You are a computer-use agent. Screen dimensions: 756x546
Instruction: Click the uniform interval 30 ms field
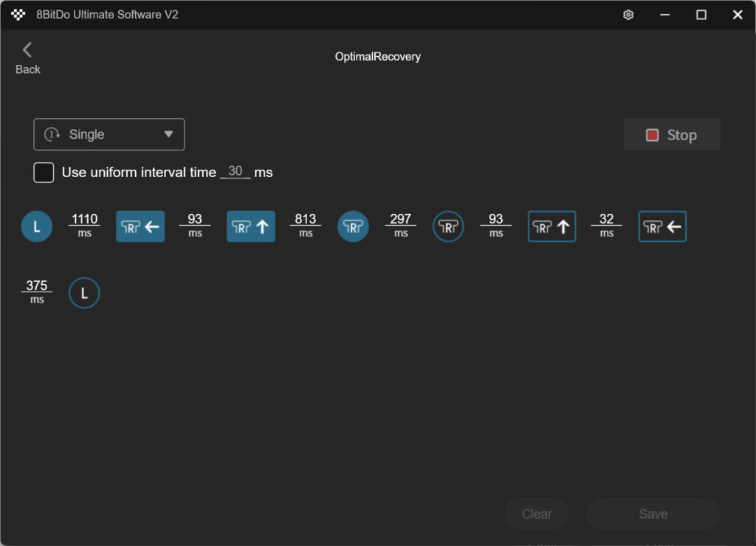[x=236, y=171]
